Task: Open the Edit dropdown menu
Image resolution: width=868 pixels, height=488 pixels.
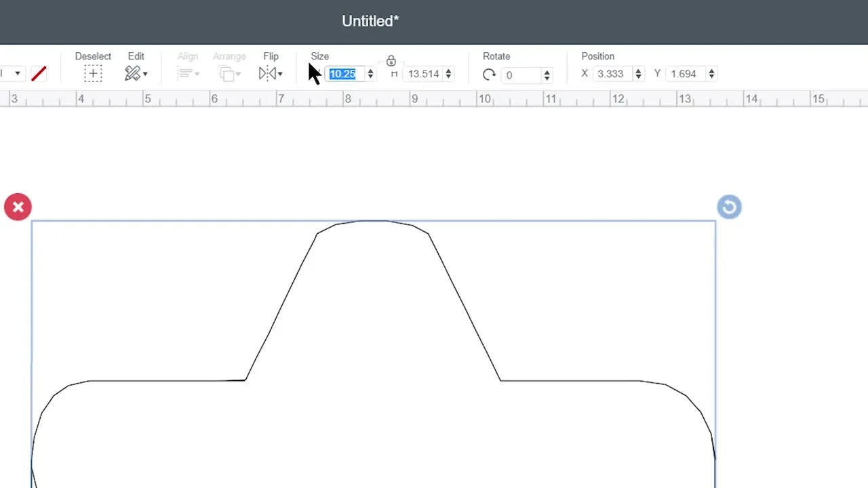Action: 144,75
